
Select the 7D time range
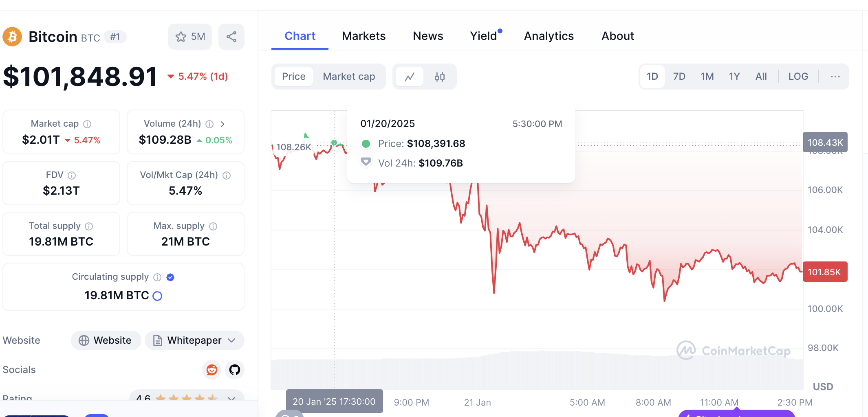click(x=679, y=77)
